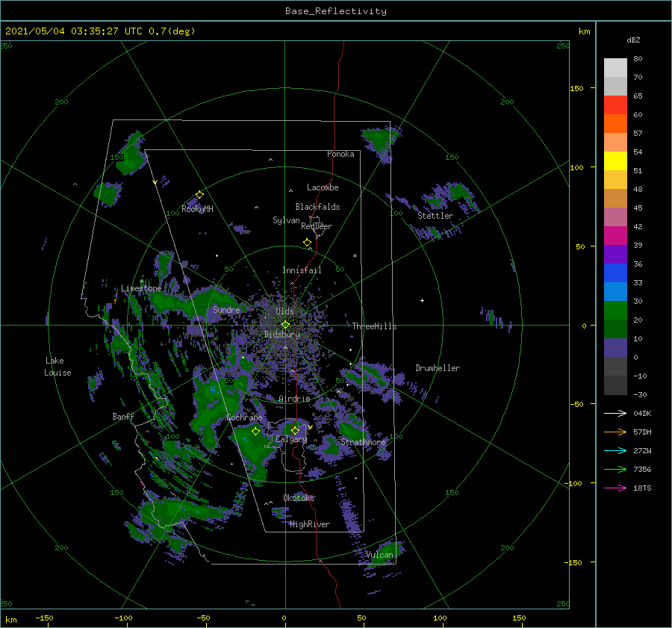Click the Blackfalds city label
672x628 pixels.
coord(317,207)
